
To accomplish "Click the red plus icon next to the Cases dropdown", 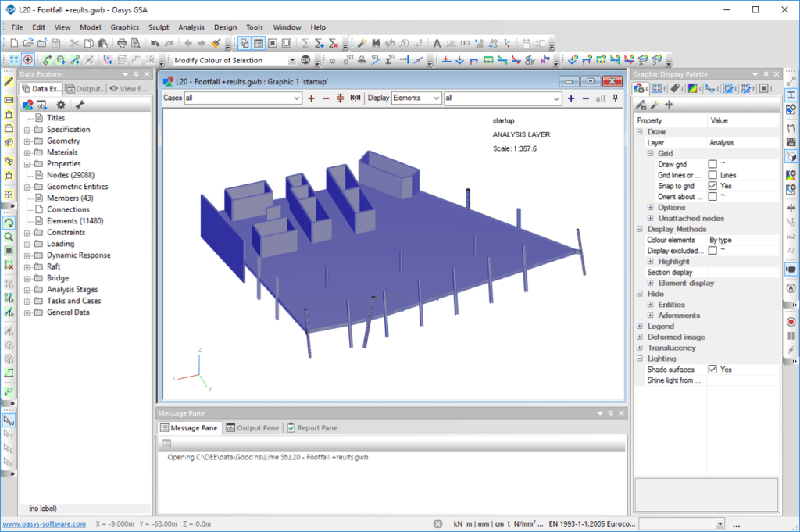I will (x=311, y=98).
